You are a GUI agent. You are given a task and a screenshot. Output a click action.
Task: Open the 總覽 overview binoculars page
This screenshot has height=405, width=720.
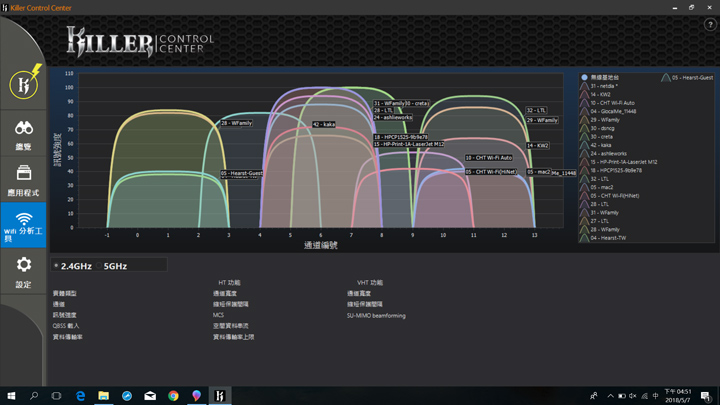[23, 135]
